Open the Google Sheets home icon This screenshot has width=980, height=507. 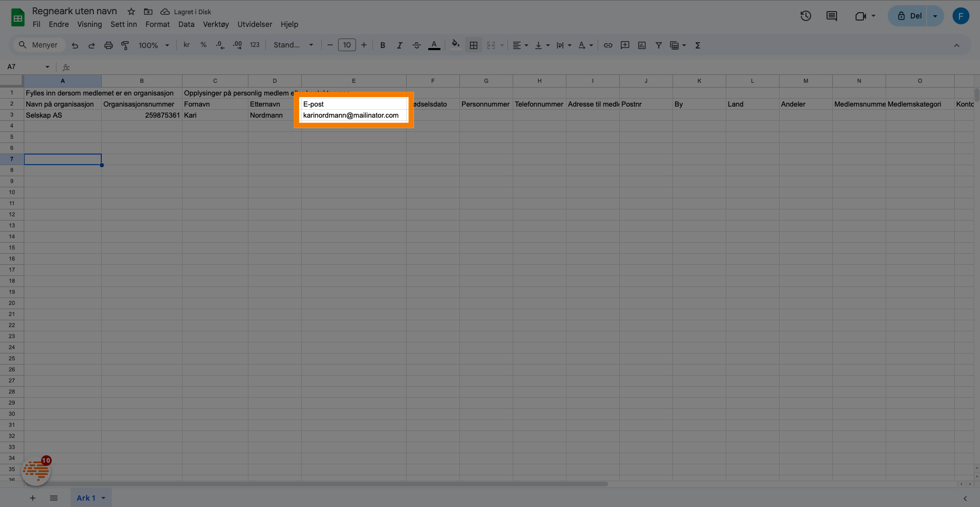pyautogui.click(x=18, y=17)
